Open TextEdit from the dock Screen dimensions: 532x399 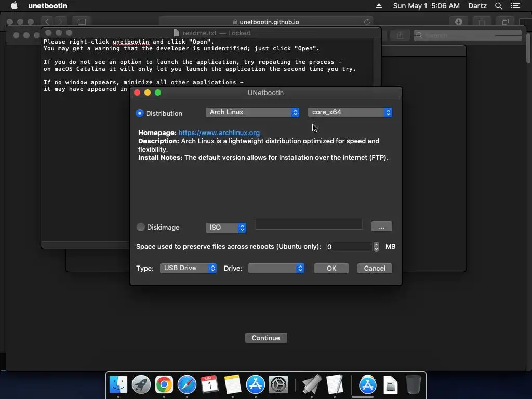pos(335,385)
